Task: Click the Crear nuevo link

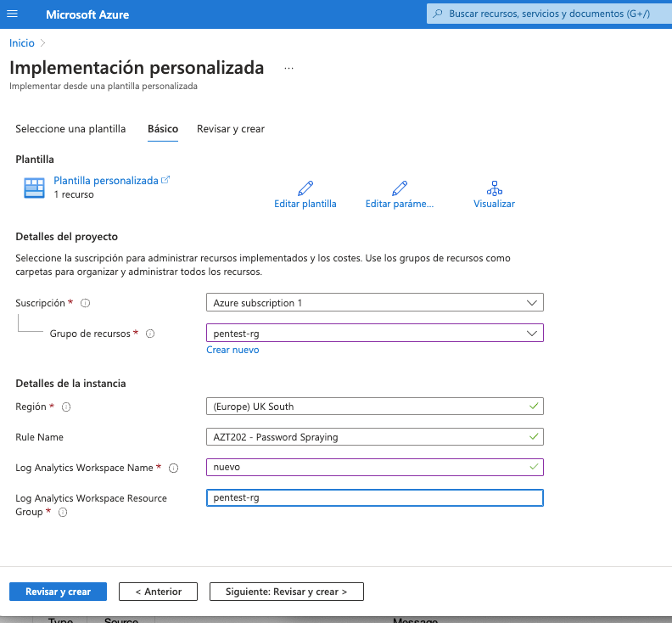Action: [232, 350]
